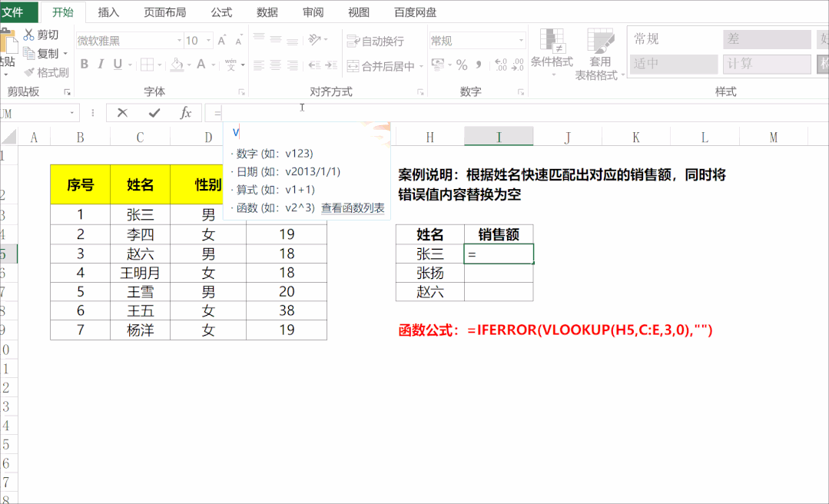Confirm formula entry with checkmark
The height and width of the screenshot is (504, 829).
154,113
